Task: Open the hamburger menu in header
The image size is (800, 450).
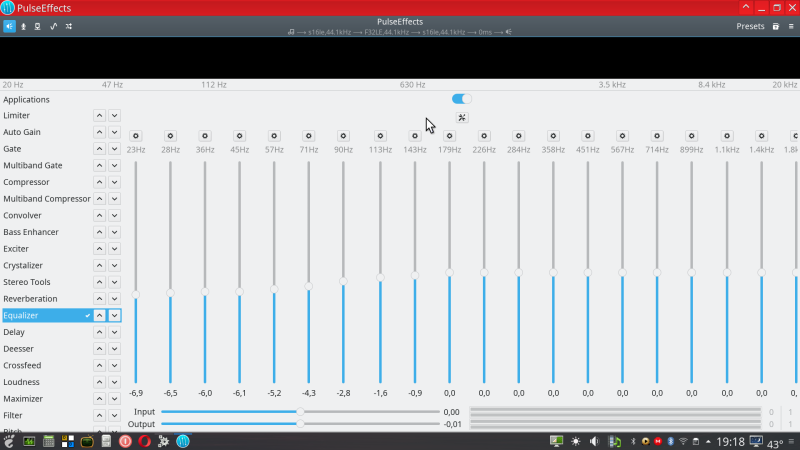Action: (791, 26)
